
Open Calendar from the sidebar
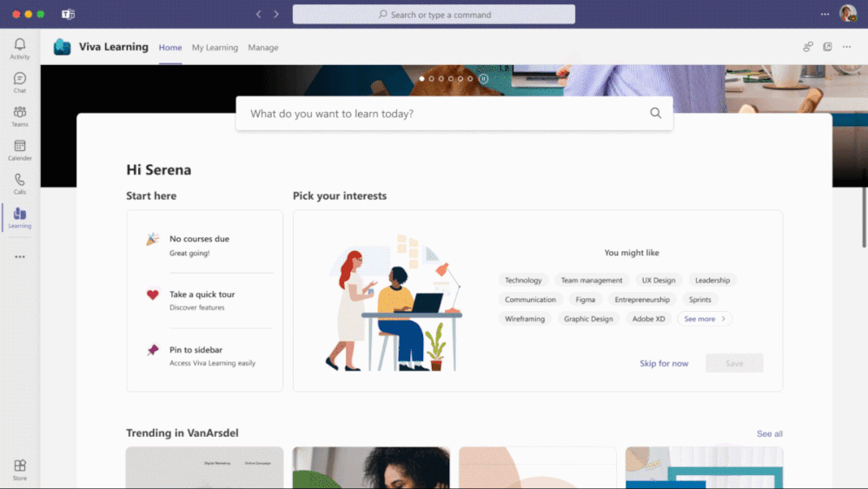(20, 150)
